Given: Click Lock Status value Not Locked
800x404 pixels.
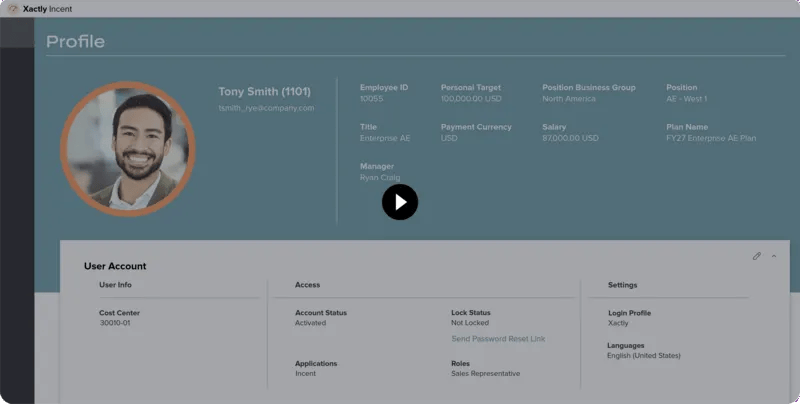Looking at the screenshot, I should 470,323.
